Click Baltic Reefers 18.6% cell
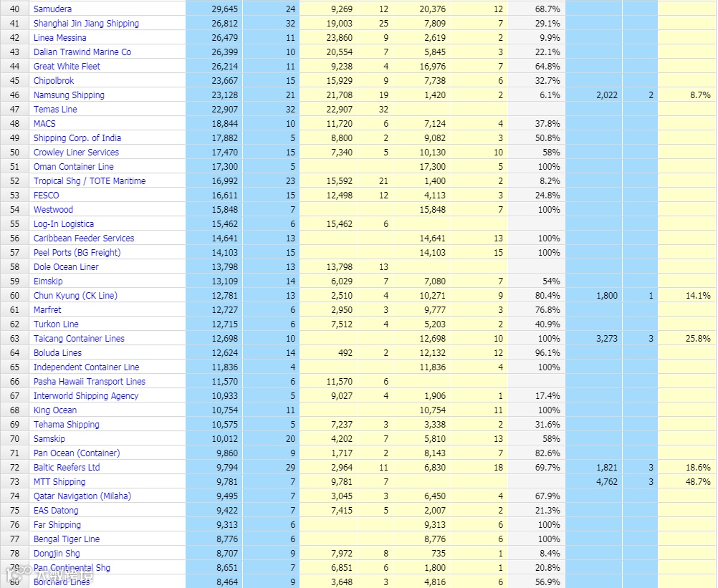Screen dimensions: 718x588 (x=698, y=468)
